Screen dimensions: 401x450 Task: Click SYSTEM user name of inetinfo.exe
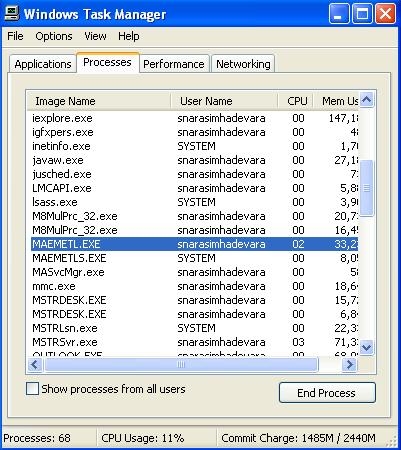(x=196, y=146)
